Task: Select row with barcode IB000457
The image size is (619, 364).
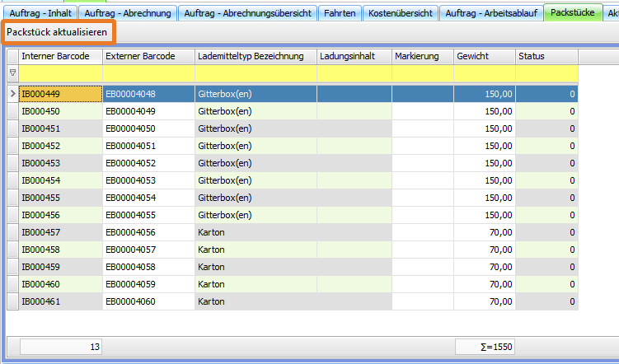Action: point(60,232)
